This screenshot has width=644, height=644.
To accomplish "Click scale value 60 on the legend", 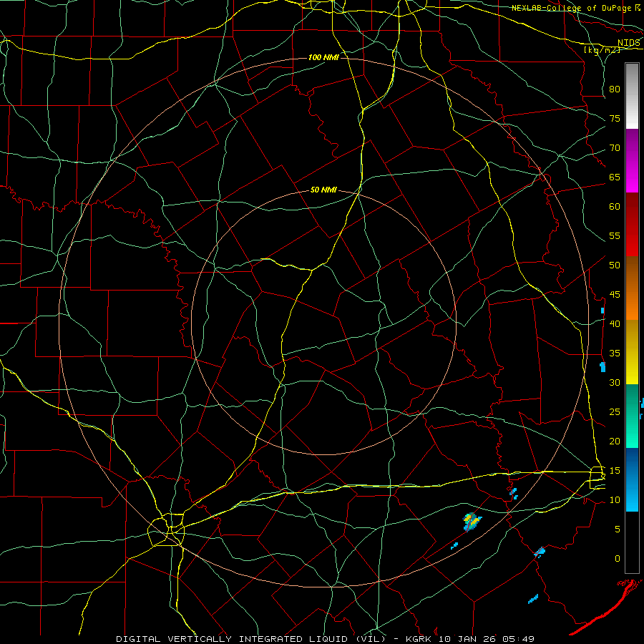I will click(615, 207).
